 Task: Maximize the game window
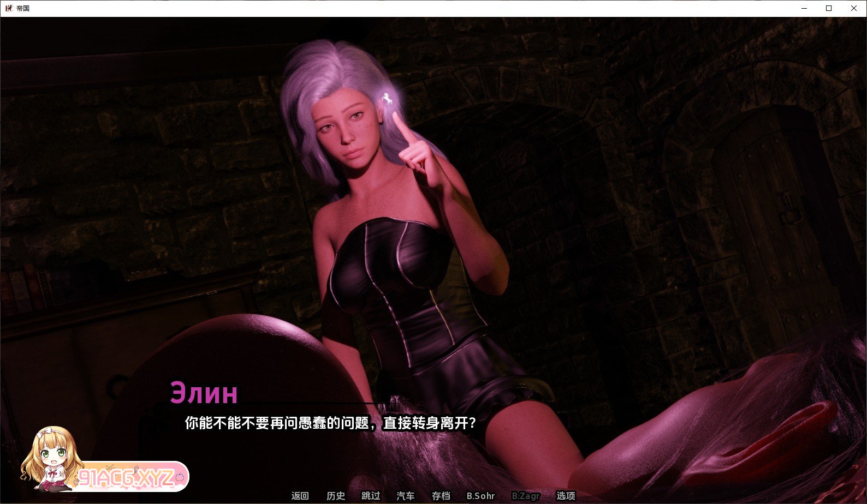tap(829, 8)
